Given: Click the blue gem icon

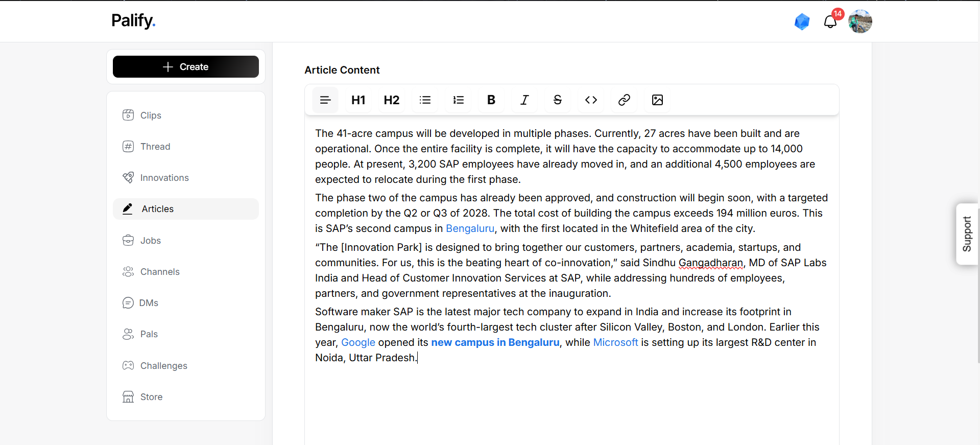Looking at the screenshot, I should [802, 21].
